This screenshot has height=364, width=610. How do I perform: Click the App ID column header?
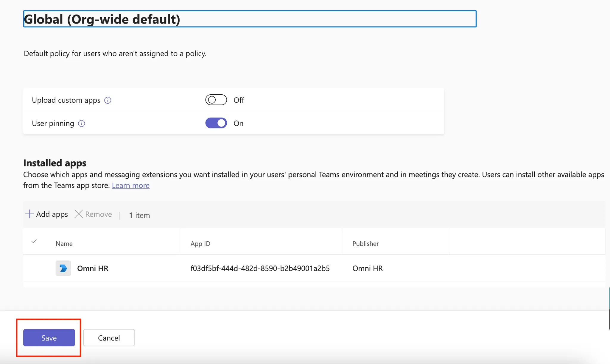[200, 244]
